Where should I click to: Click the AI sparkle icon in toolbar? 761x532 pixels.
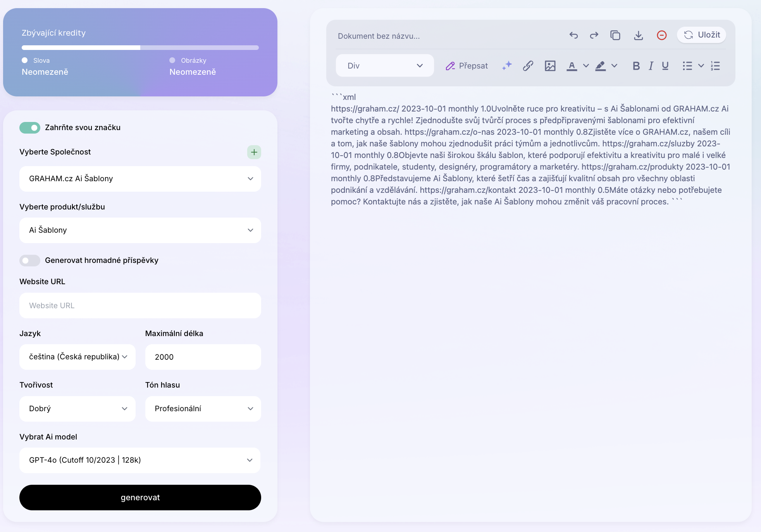pos(507,66)
